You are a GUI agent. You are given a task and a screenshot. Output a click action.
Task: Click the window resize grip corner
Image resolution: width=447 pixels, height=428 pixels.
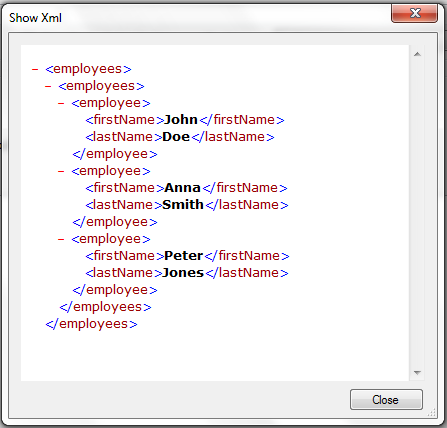[x=432, y=413]
